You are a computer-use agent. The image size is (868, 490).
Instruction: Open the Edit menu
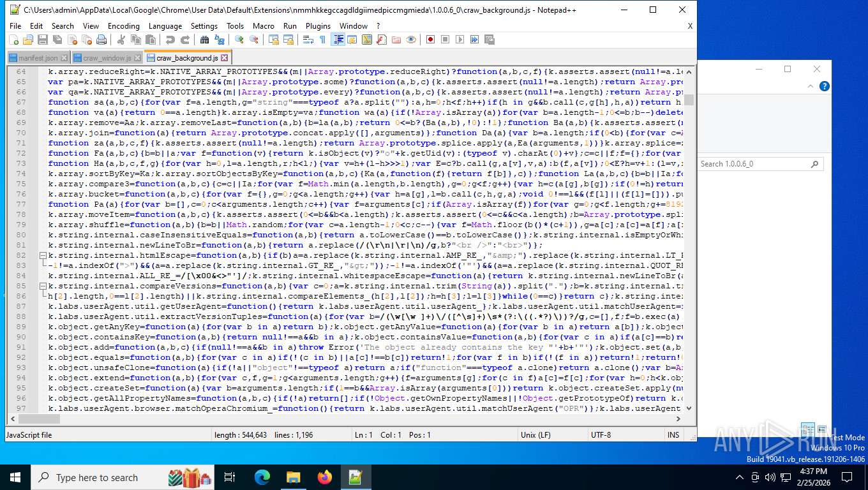[36, 26]
